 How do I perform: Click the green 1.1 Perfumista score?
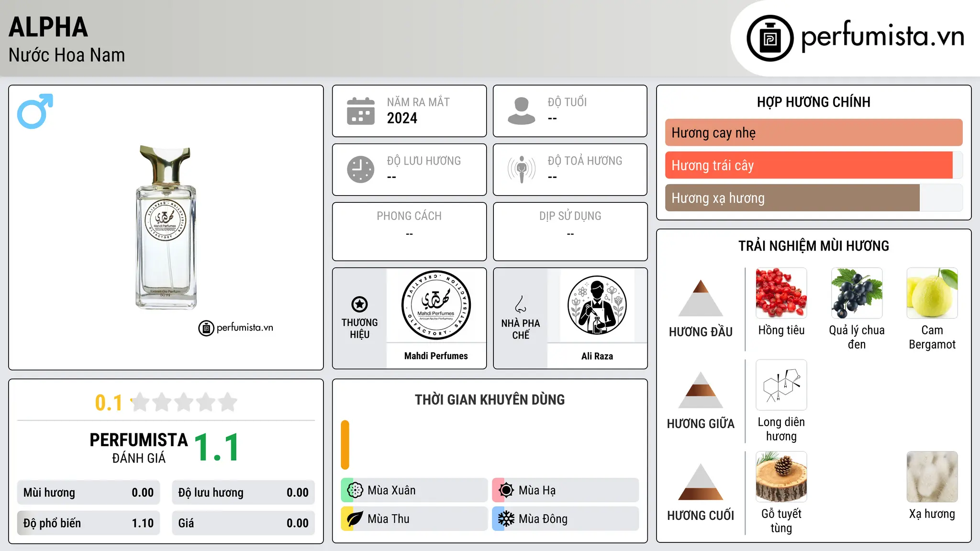(x=217, y=447)
